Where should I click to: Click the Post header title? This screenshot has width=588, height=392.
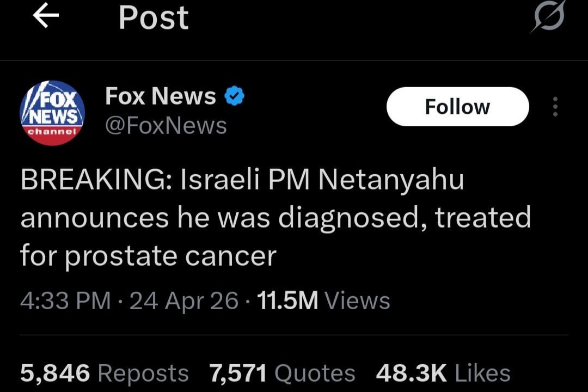pyautogui.click(x=154, y=17)
